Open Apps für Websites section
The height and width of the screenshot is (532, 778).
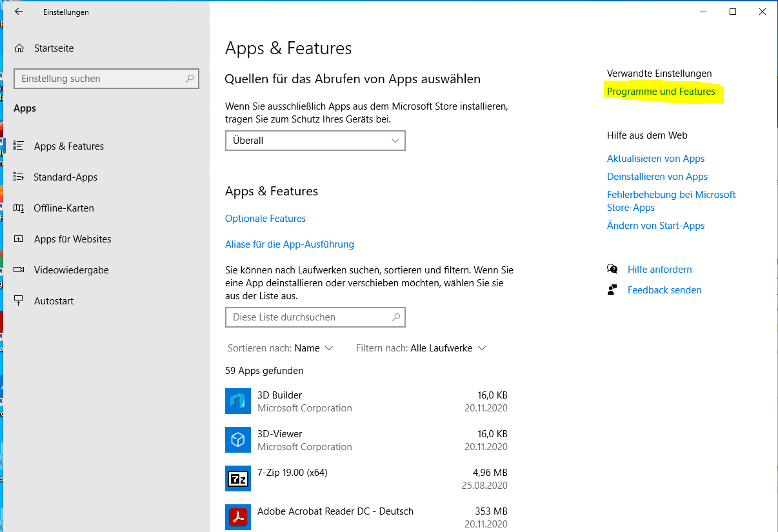(x=72, y=239)
